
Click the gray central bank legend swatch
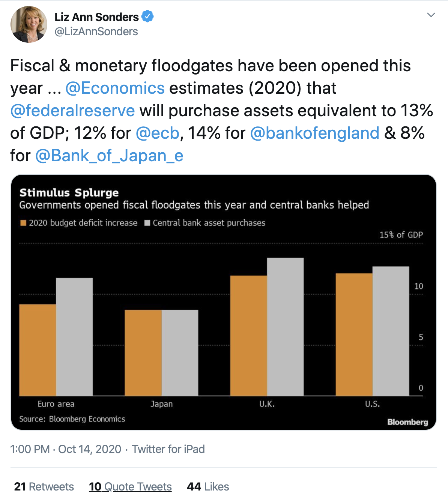[x=147, y=223]
